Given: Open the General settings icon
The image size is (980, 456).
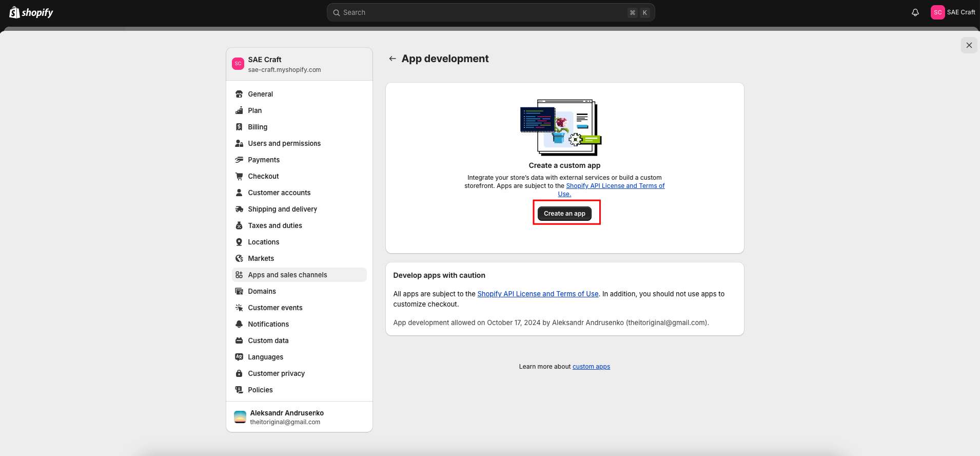Looking at the screenshot, I should click(x=239, y=94).
